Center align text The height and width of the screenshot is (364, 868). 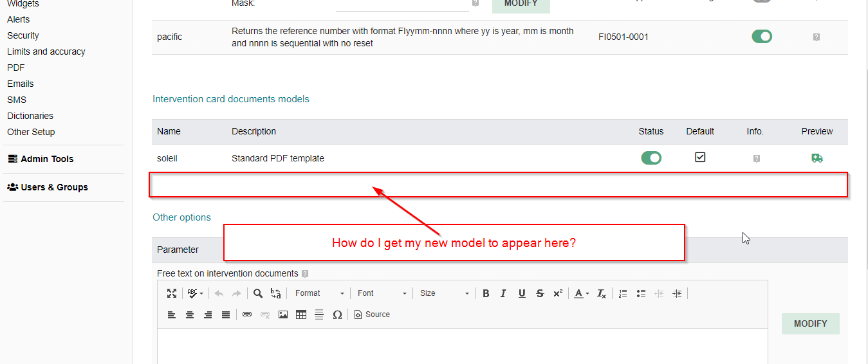(x=190, y=314)
